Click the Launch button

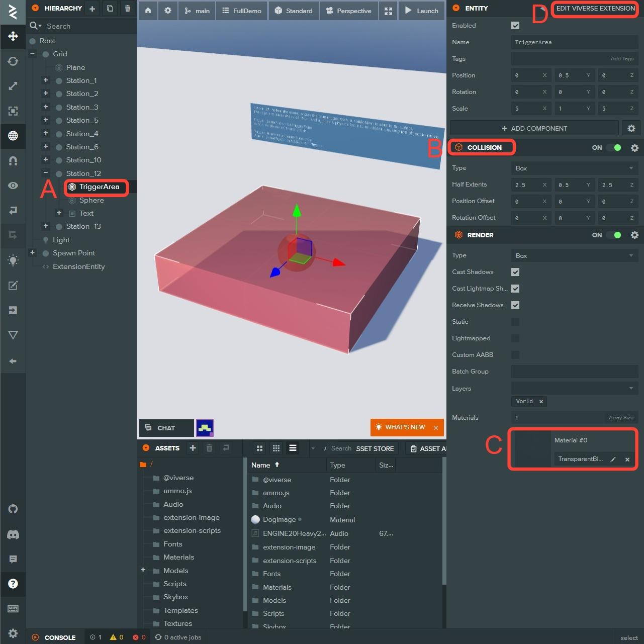[422, 11]
